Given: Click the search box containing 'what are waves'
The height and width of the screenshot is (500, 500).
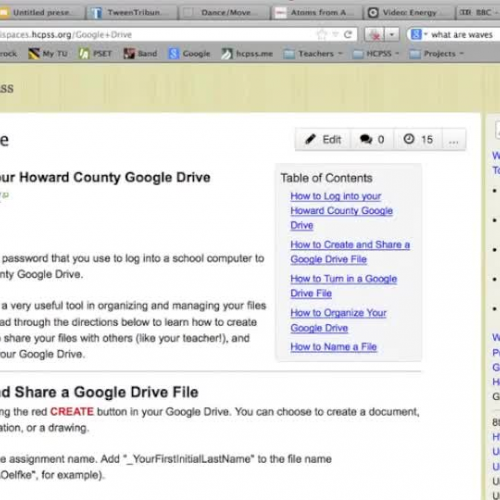Looking at the screenshot, I should pos(463,35).
